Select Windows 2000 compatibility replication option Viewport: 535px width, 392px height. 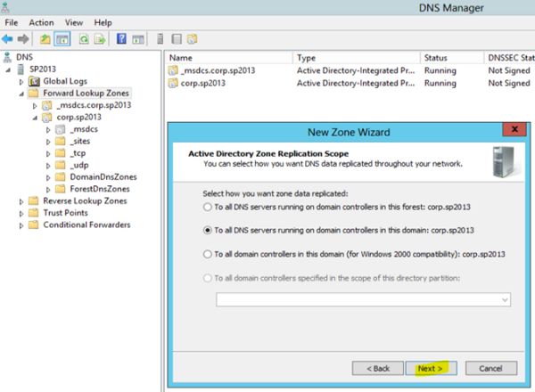pyautogui.click(x=207, y=254)
